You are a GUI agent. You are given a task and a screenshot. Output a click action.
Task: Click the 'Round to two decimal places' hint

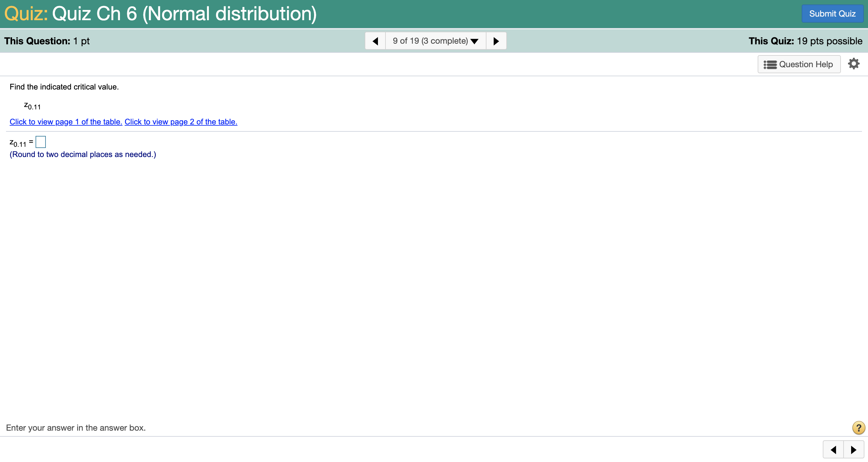pos(83,154)
